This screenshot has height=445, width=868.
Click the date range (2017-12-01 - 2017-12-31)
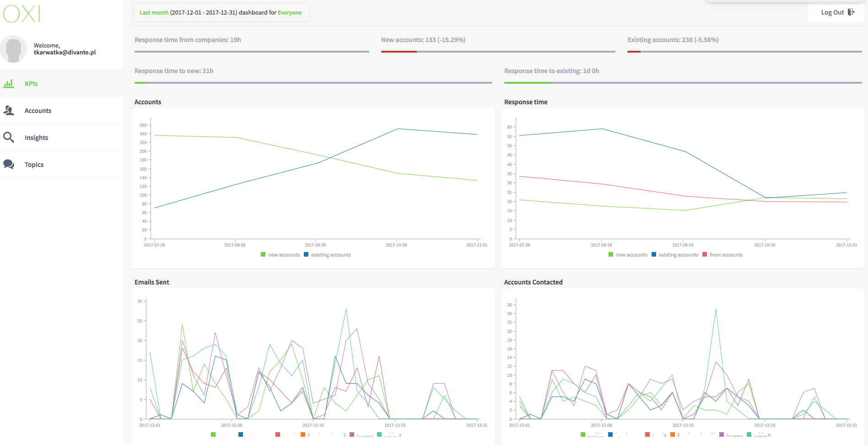tap(204, 13)
